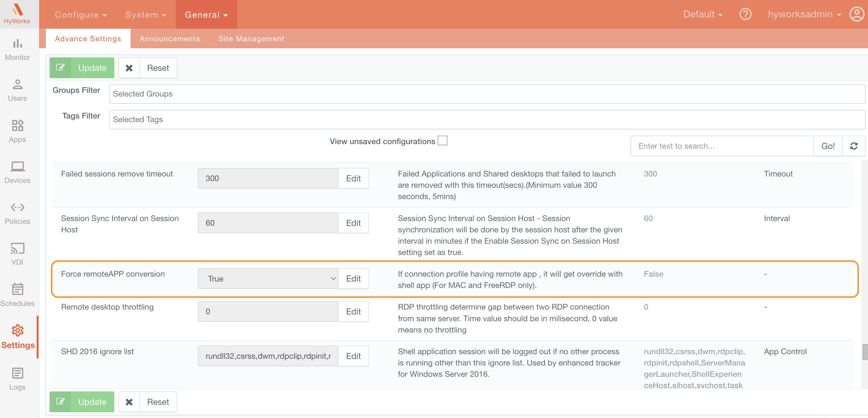Switch to Announcements tab

[x=170, y=39]
